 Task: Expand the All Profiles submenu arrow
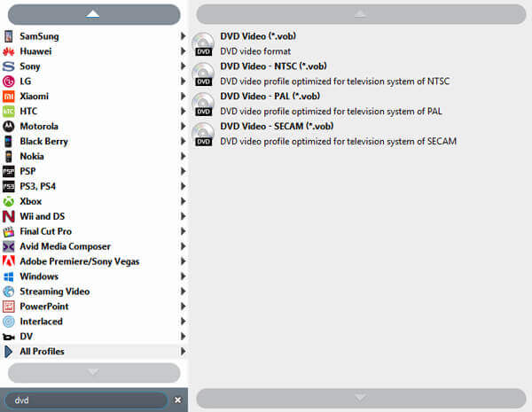(x=183, y=352)
